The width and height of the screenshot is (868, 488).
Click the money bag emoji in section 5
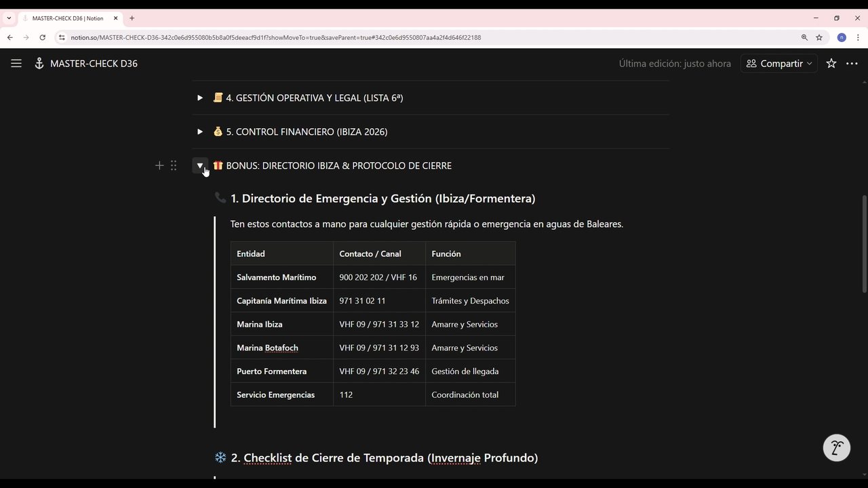218,131
